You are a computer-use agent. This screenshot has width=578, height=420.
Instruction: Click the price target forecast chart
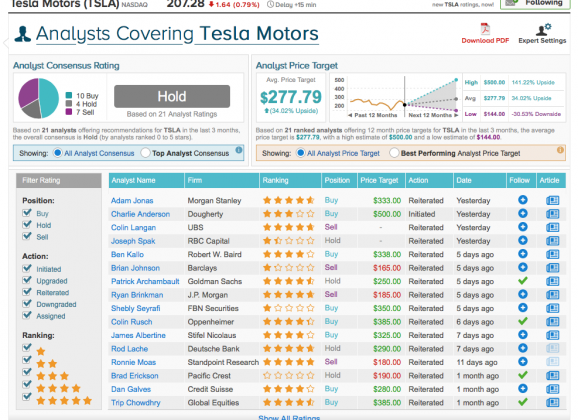pos(395,97)
